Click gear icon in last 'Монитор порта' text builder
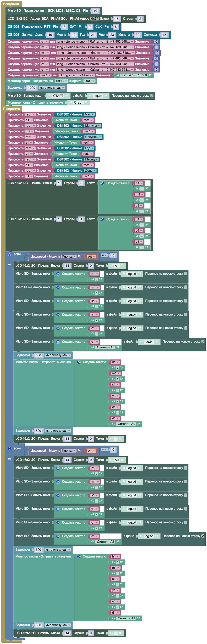 click(79, 556)
